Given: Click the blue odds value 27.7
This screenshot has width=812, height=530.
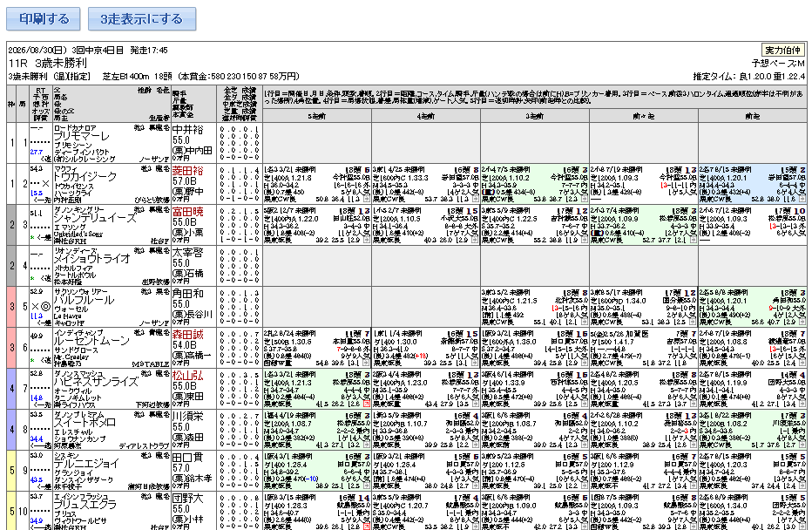Looking at the screenshot, I should point(37,152).
